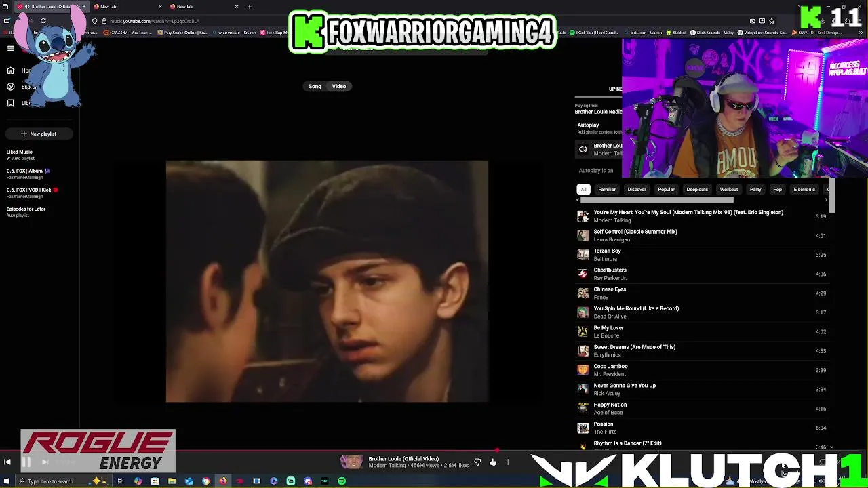Image resolution: width=868 pixels, height=488 pixels.
Task: Select Passion by The Flirts
Action: pos(702,428)
